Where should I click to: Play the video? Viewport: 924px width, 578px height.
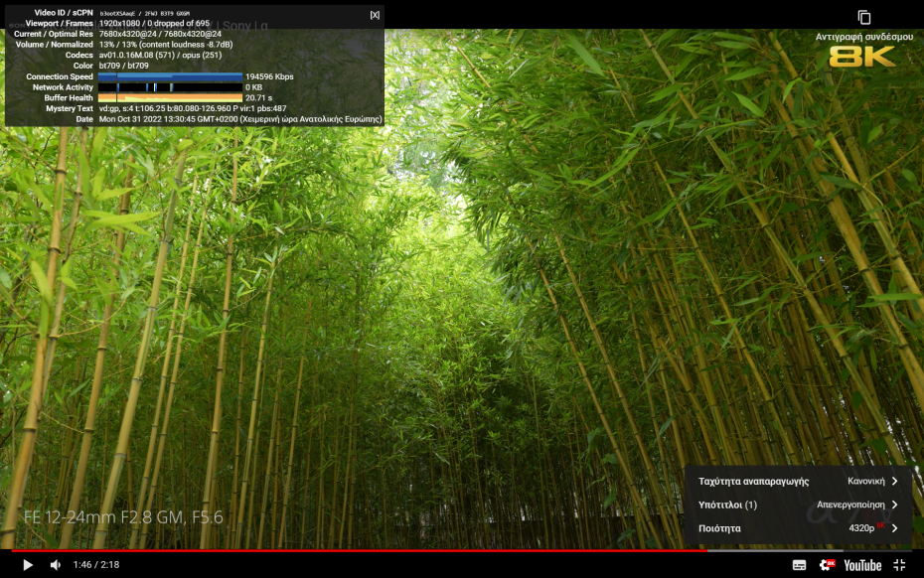pos(27,565)
